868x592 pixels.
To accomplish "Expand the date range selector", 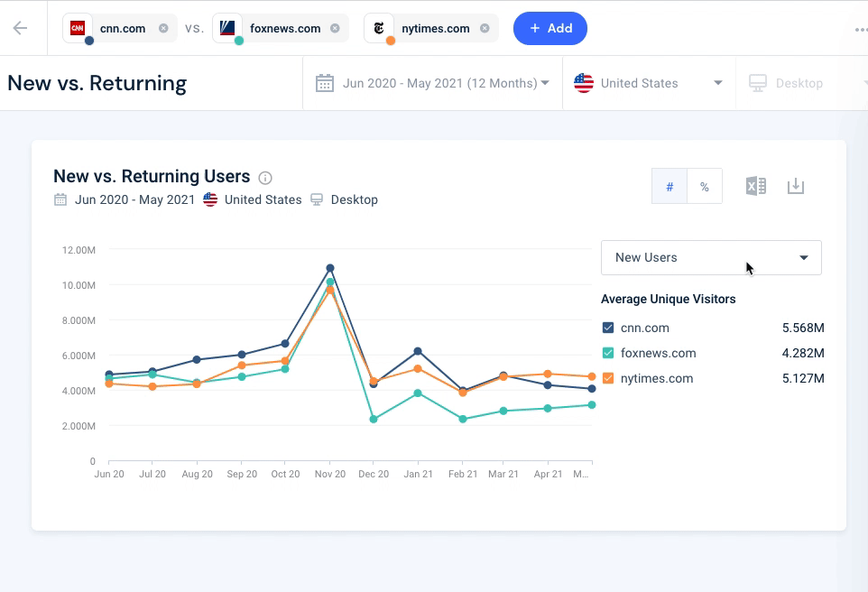I will pyautogui.click(x=432, y=83).
